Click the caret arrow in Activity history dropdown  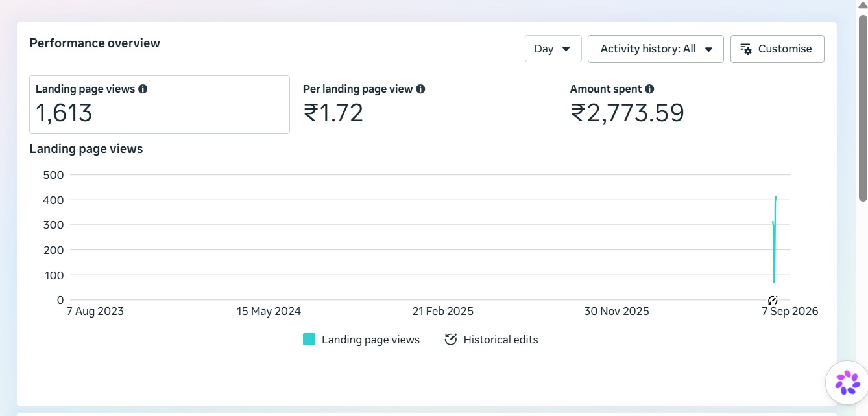[x=708, y=49]
